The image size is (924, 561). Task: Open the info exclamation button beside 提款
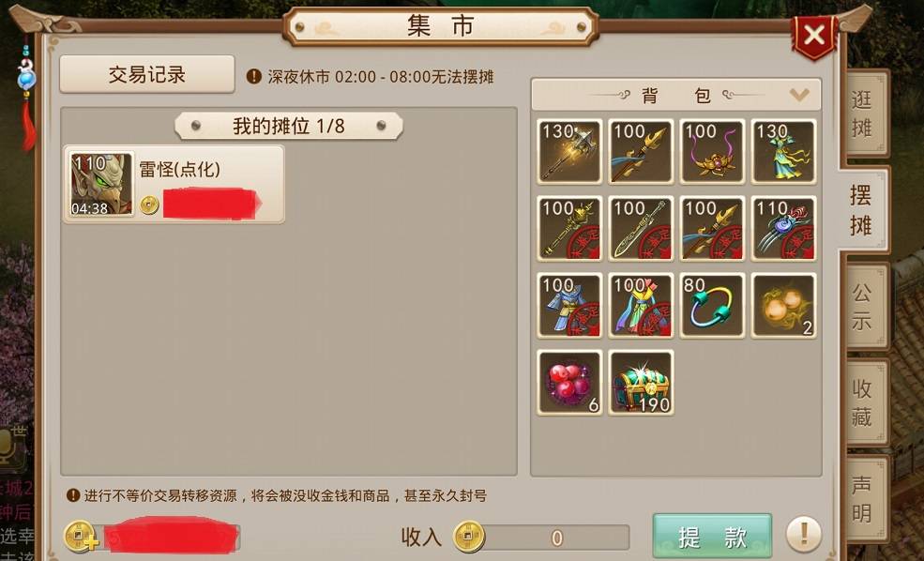tap(803, 535)
